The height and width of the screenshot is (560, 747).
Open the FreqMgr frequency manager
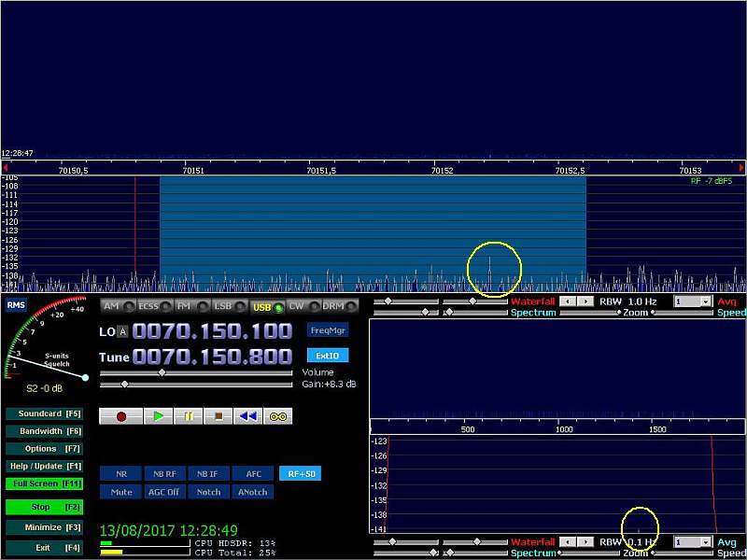[x=327, y=329]
